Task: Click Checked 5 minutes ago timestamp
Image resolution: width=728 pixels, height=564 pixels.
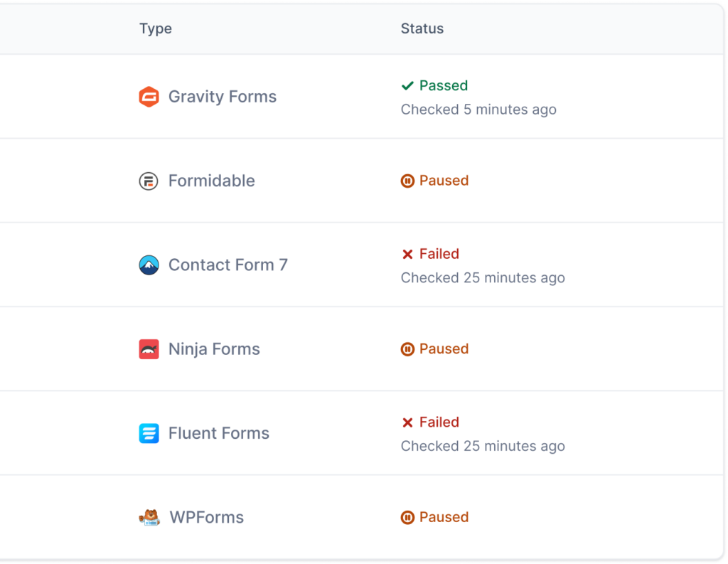Action: pos(478,110)
